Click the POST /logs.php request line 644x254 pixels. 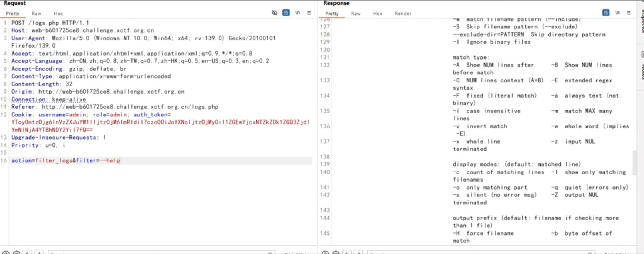pyautogui.click(x=50, y=23)
